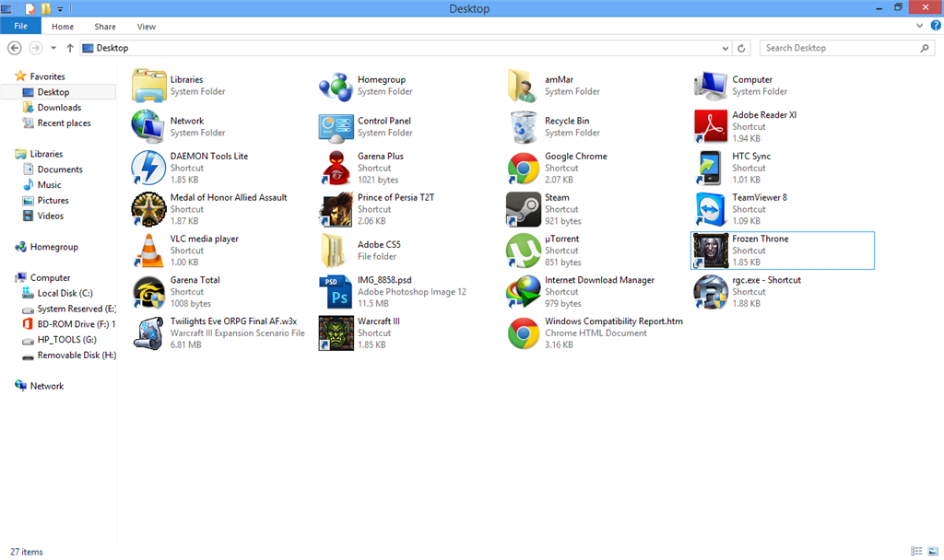Select the Internet Download Manager icon

point(524,292)
